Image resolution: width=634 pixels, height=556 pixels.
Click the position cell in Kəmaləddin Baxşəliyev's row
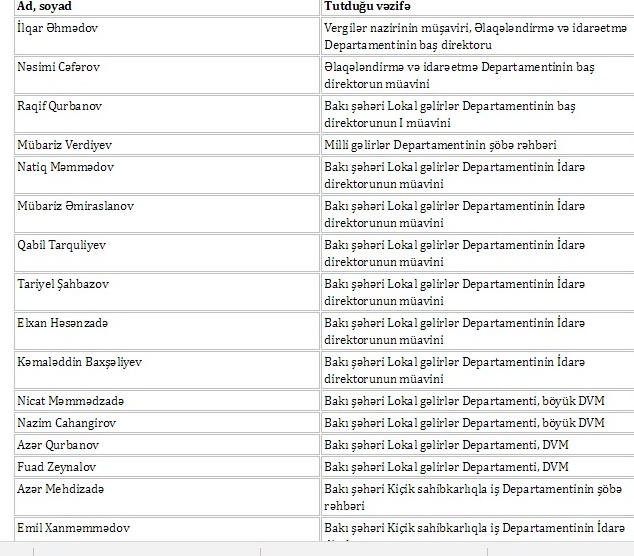tap(478, 370)
